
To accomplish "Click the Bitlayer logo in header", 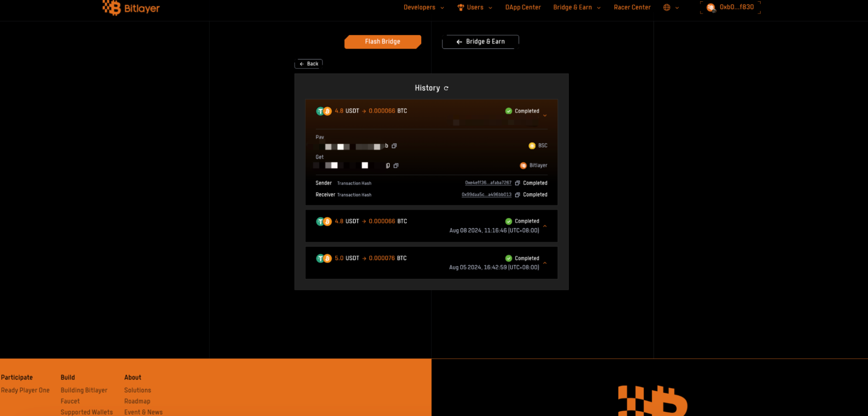I will tap(131, 8).
